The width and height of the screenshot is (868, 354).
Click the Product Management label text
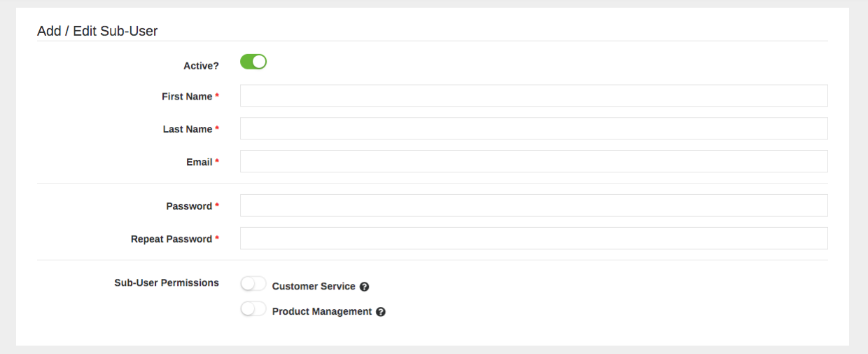click(x=322, y=312)
